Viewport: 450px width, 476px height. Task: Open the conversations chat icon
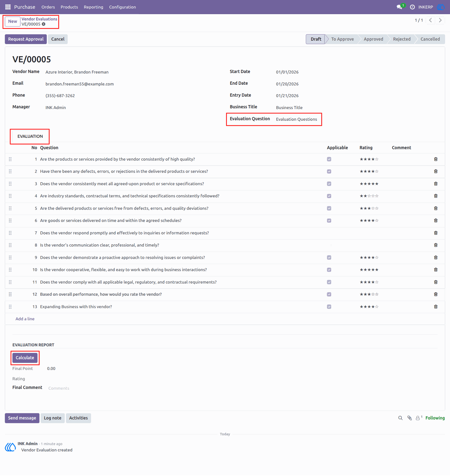tap(399, 7)
